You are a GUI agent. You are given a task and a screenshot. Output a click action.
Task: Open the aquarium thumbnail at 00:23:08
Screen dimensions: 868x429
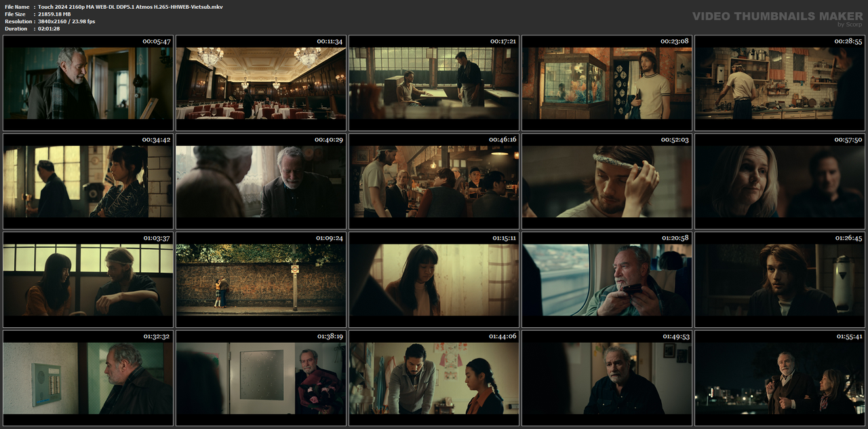[x=607, y=83]
